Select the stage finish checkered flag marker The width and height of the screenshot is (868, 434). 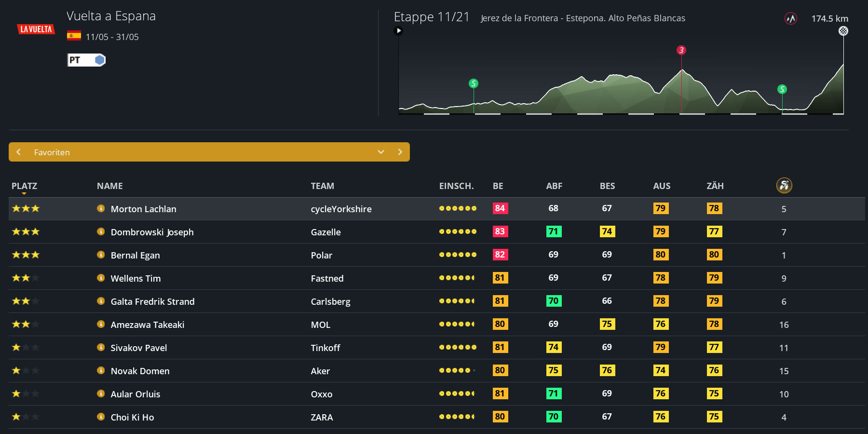pyautogui.click(x=843, y=31)
